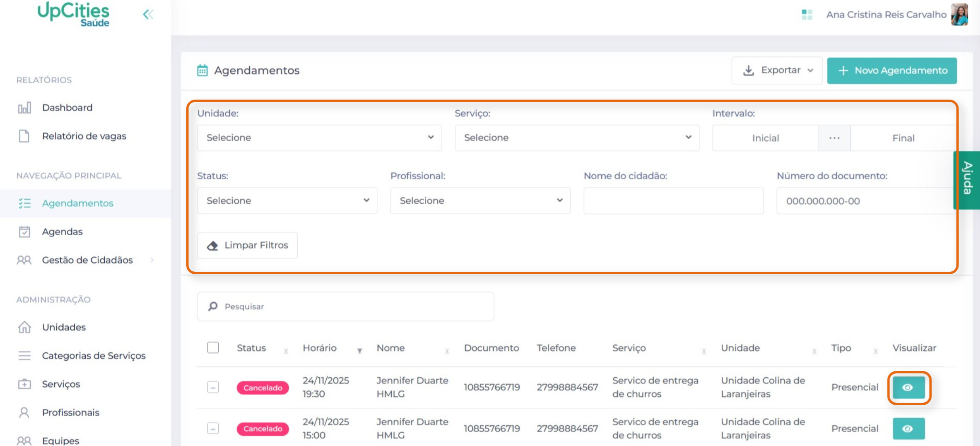Click the Pesquisar search field
This screenshot has width=980, height=446.
(x=345, y=306)
